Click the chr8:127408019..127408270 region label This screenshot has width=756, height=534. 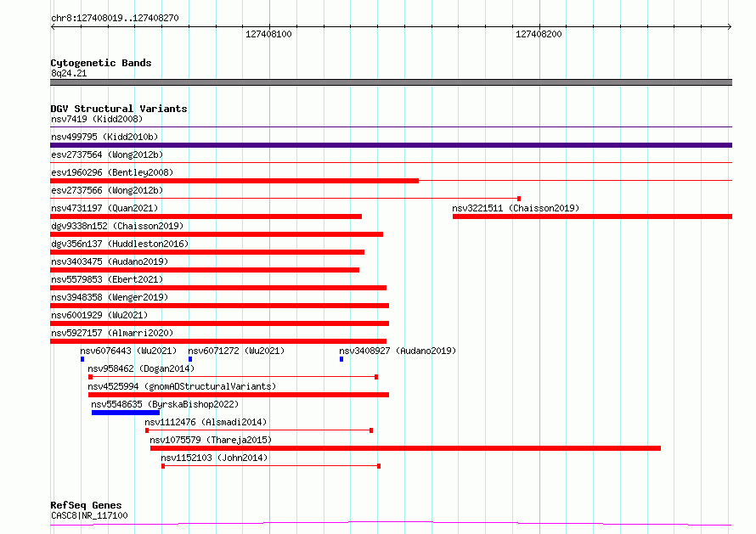(x=115, y=18)
